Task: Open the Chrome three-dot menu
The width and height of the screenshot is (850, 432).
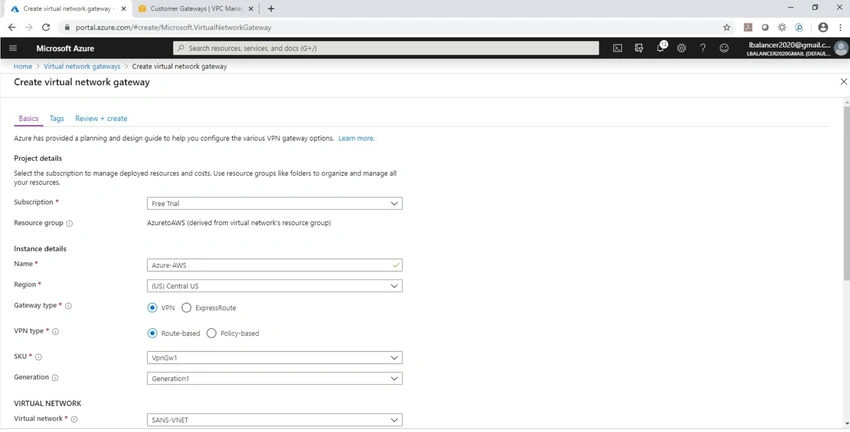Action: pos(840,27)
